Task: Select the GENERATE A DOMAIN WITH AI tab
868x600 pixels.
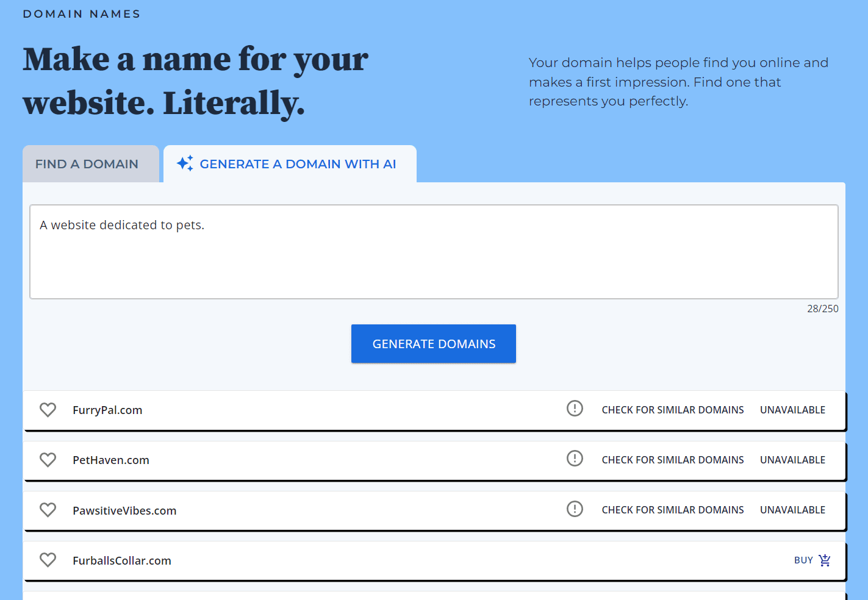Action: point(290,163)
